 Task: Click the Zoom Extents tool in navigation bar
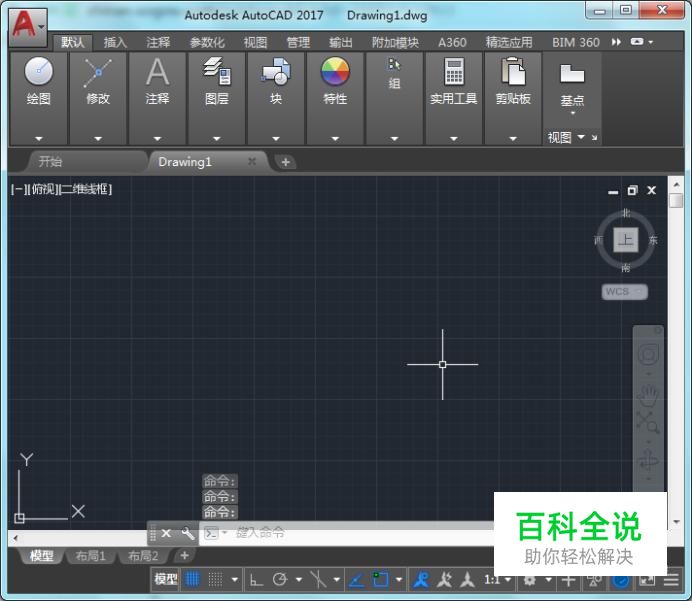click(x=648, y=422)
